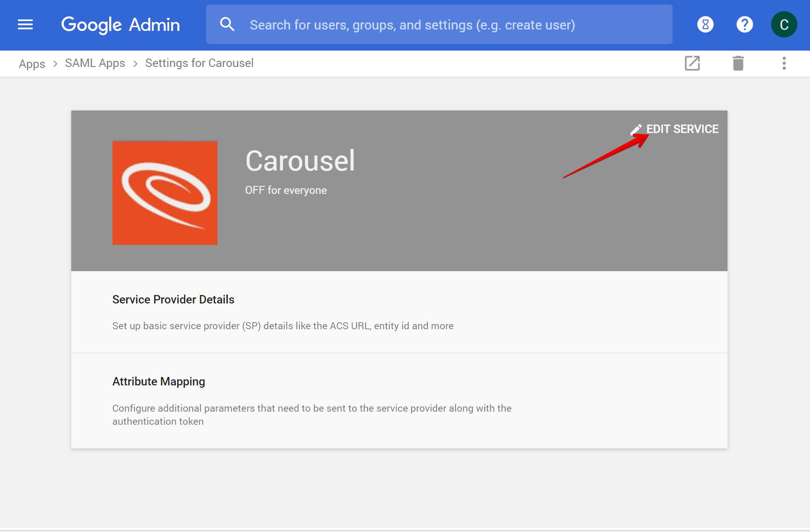This screenshot has height=532, width=810.
Task: Click the Carousel app logo
Action: pyautogui.click(x=165, y=193)
